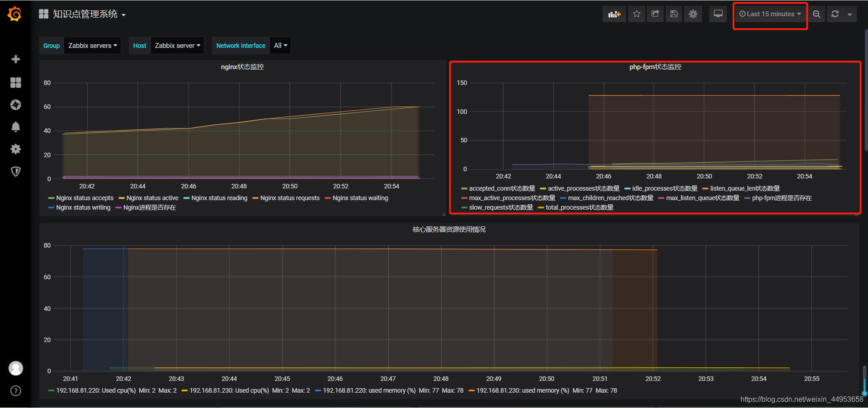Open the Explore compass icon in sidebar
The width and height of the screenshot is (868, 408).
point(16,105)
